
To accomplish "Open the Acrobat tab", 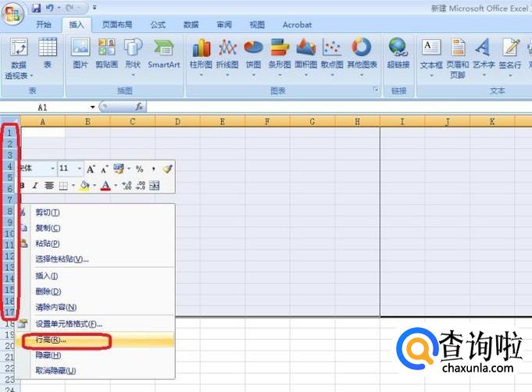I will [297, 25].
